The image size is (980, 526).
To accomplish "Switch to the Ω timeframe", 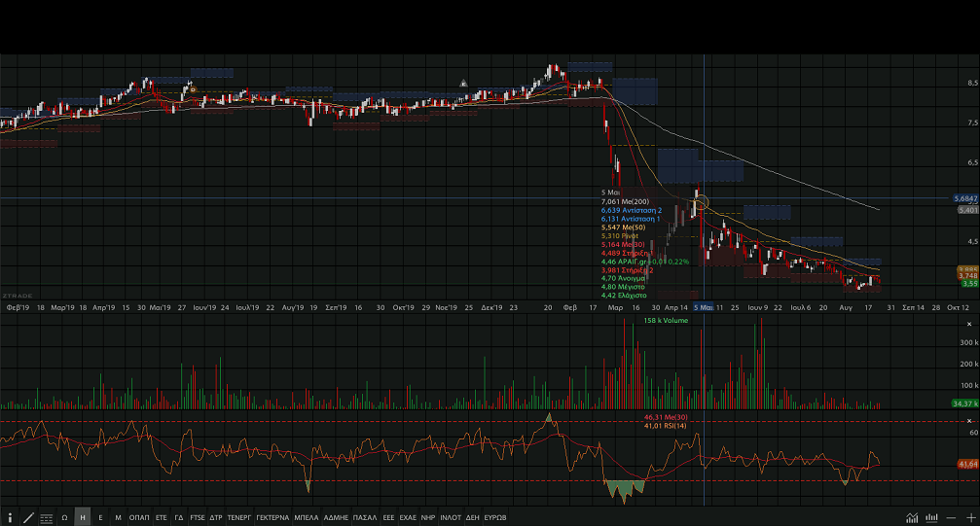I will click(x=64, y=518).
